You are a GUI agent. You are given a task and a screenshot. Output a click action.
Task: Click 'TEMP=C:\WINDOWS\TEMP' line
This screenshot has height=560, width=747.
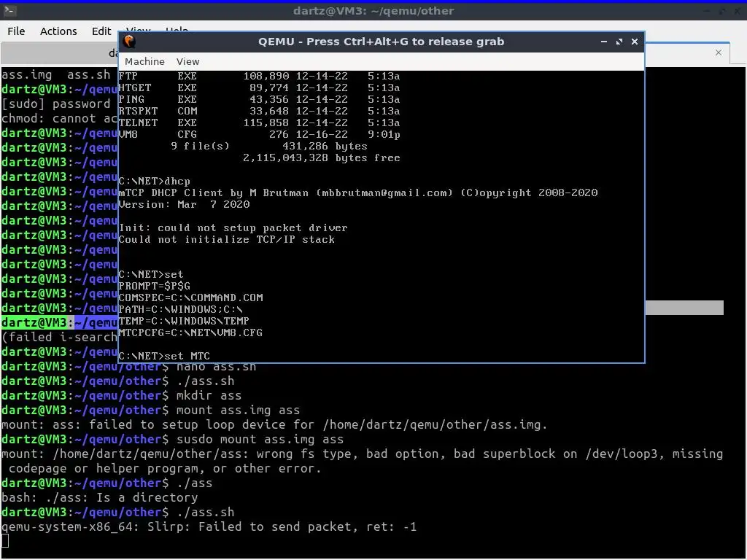click(184, 321)
